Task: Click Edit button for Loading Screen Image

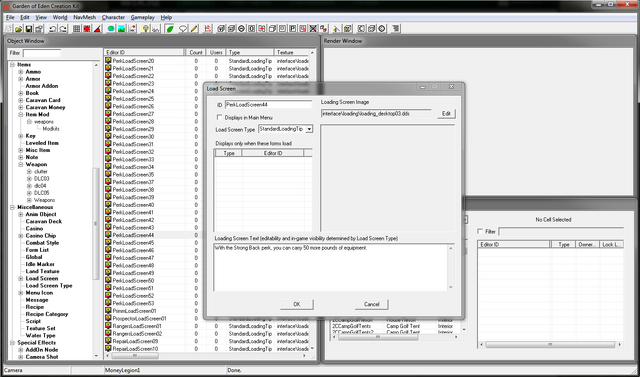Action: pyautogui.click(x=446, y=114)
